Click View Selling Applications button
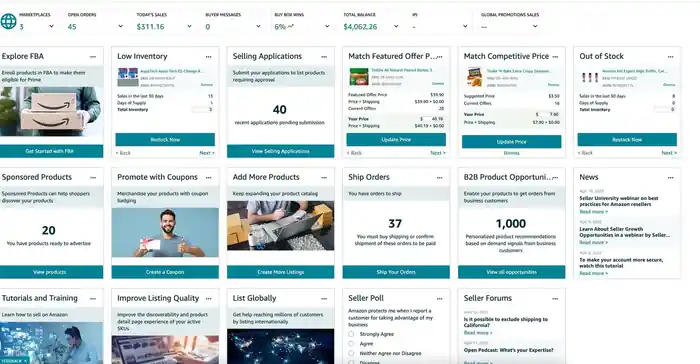The image size is (700, 364). coord(280,151)
